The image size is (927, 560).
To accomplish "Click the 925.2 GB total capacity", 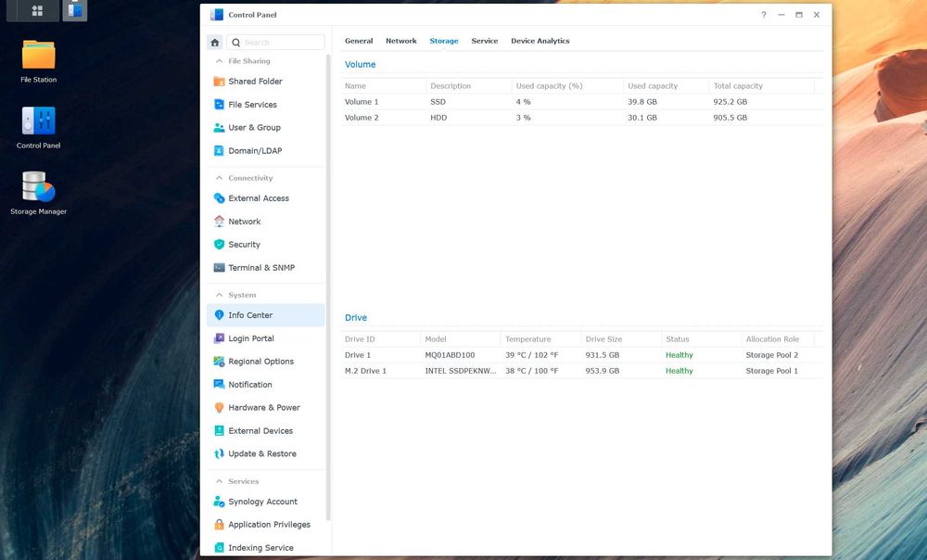I will coord(730,102).
